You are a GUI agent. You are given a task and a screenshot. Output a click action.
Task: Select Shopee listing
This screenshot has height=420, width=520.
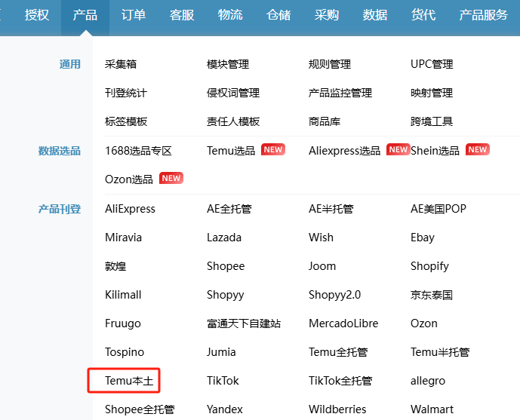tap(226, 267)
